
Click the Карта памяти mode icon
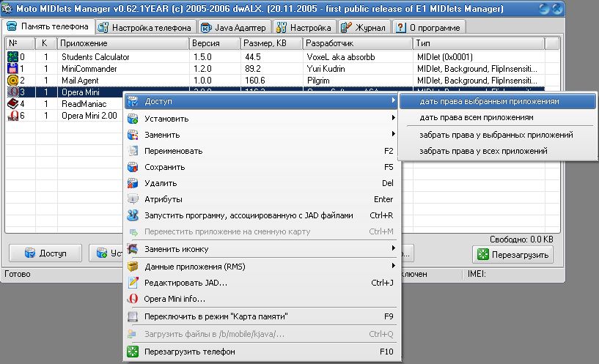click(133, 316)
